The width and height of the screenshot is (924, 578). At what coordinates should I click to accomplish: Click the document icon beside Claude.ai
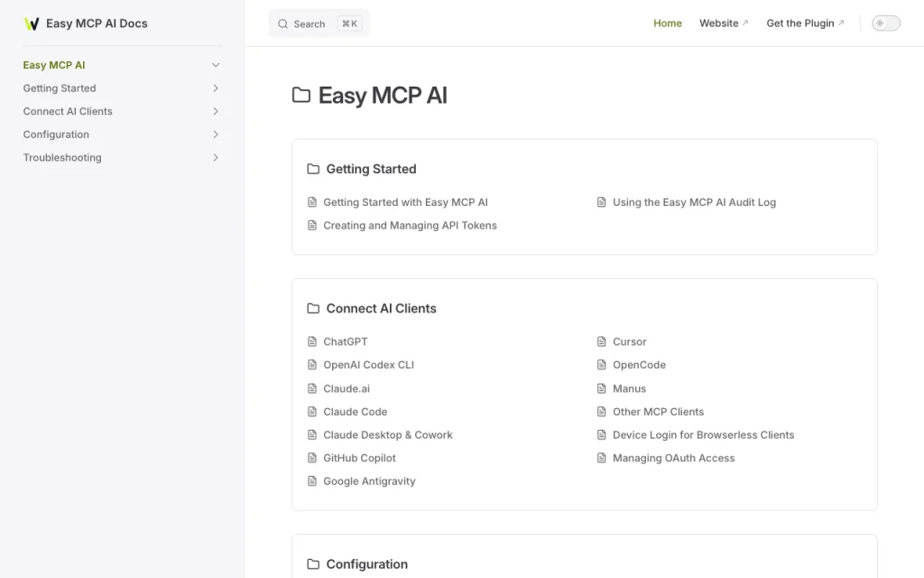click(x=312, y=388)
